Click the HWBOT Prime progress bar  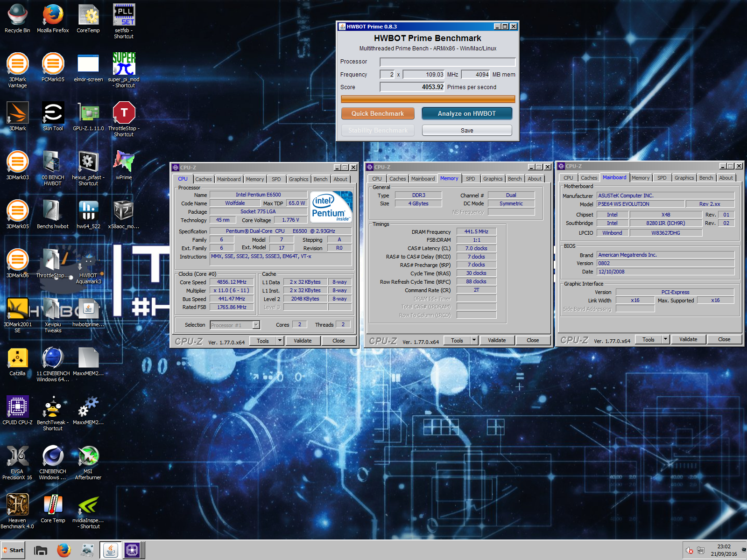point(428,99)
